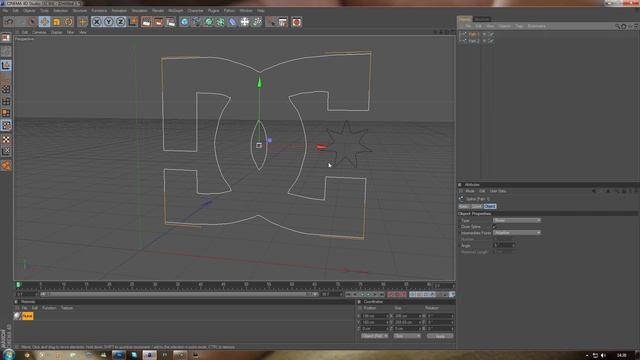Open the Plugins menu

pos(213,11)
